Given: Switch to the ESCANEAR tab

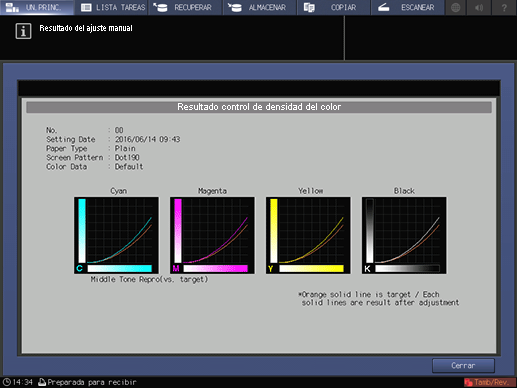Looking at the screenshot, I should (408, 7).
